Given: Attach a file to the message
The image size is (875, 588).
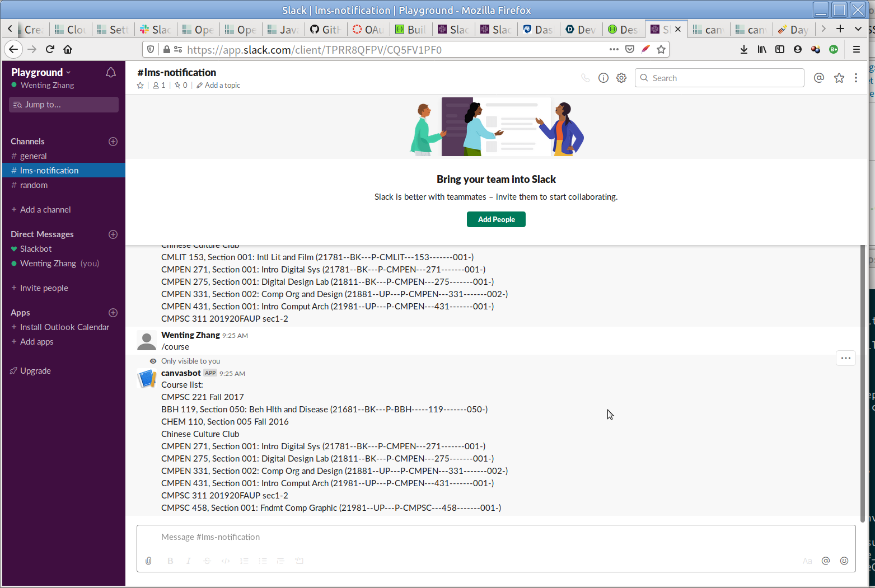Looking at the screenshot, I should 148,561.
